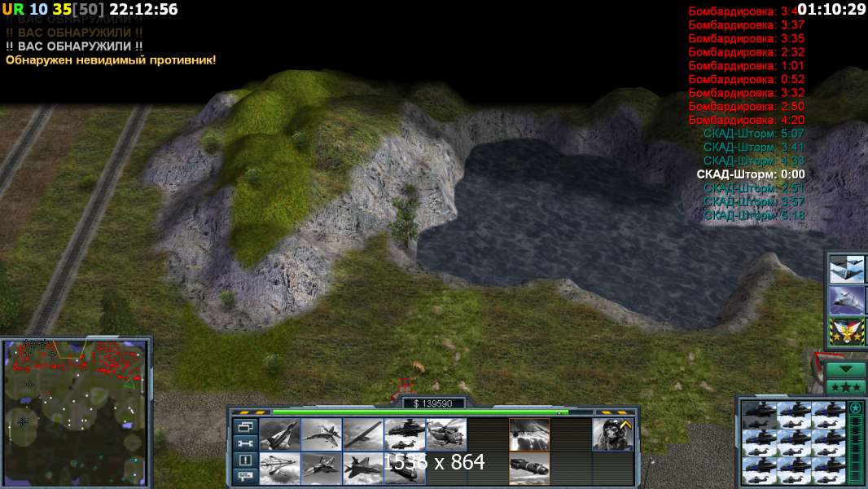Click the СКАД-Шторм: 4:33 timer
The height and width of the screenshot is (489, 868).
pos(754,160)
